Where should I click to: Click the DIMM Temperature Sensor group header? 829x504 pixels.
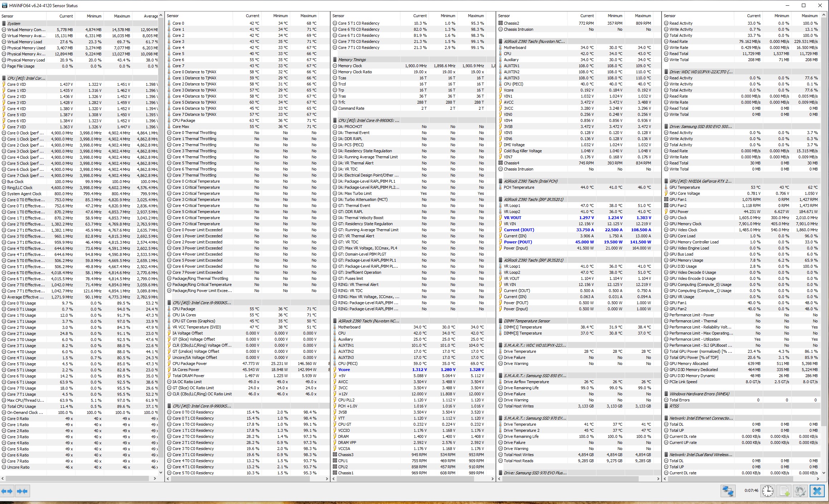[527, 321]
